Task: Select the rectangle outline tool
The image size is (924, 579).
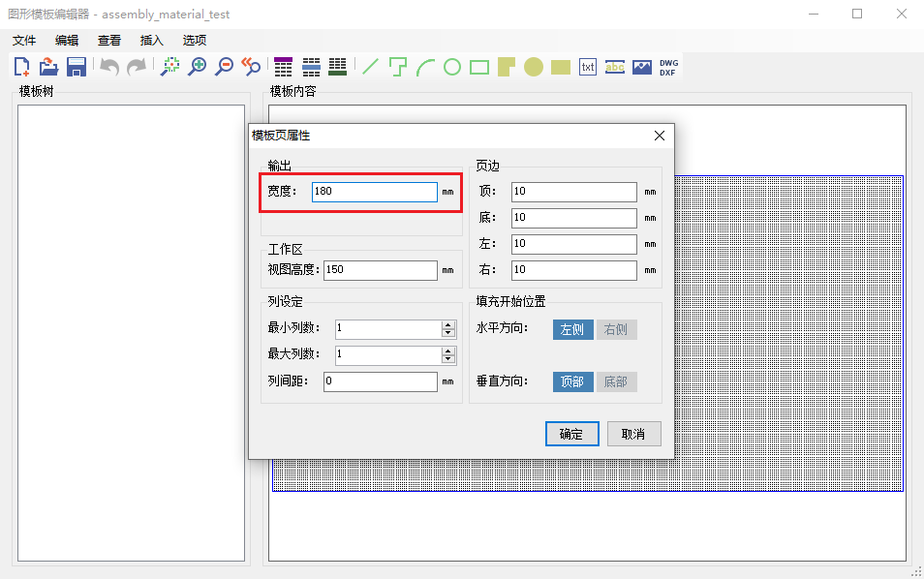Action: click(x=479, y=67)
